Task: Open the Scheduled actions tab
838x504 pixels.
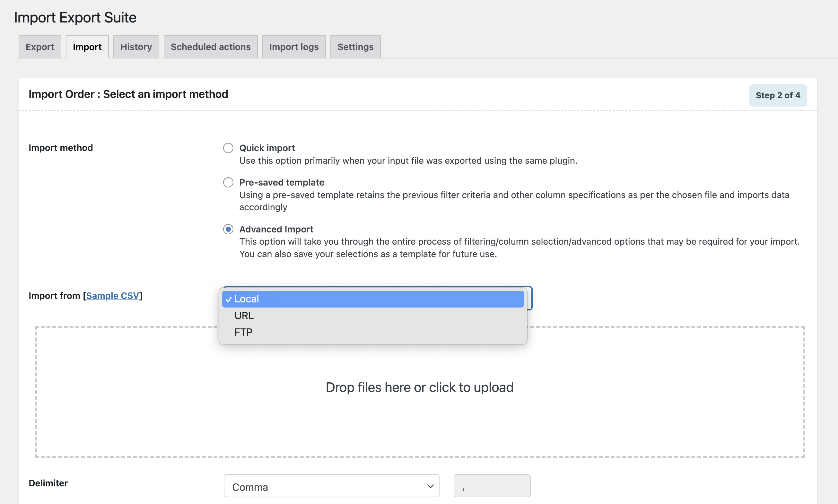Action: click(x=210, y=47)
